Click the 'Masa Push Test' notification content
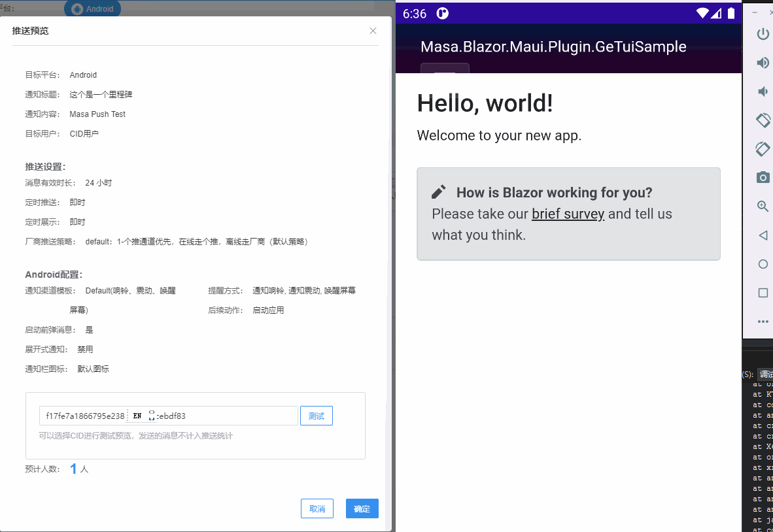773x532 pixels. 97,114
